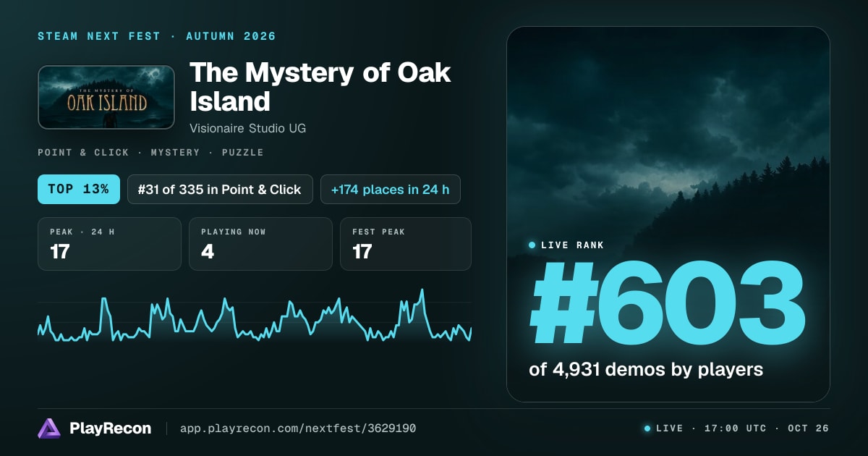Open the app.playrecon.com/nextfest/3629190 link
The width and height of the screenshot is (868, 456).
pos(298,428)
